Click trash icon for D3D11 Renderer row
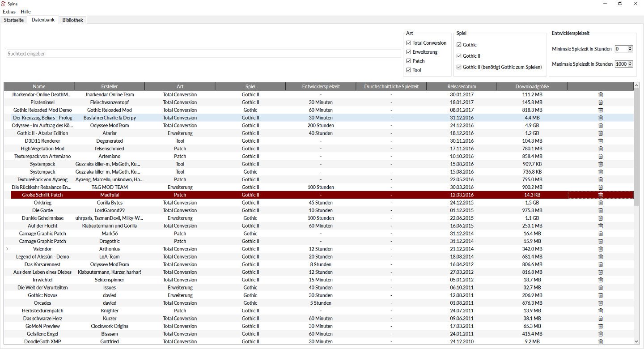The image size is (644, 349). point(600,141)
